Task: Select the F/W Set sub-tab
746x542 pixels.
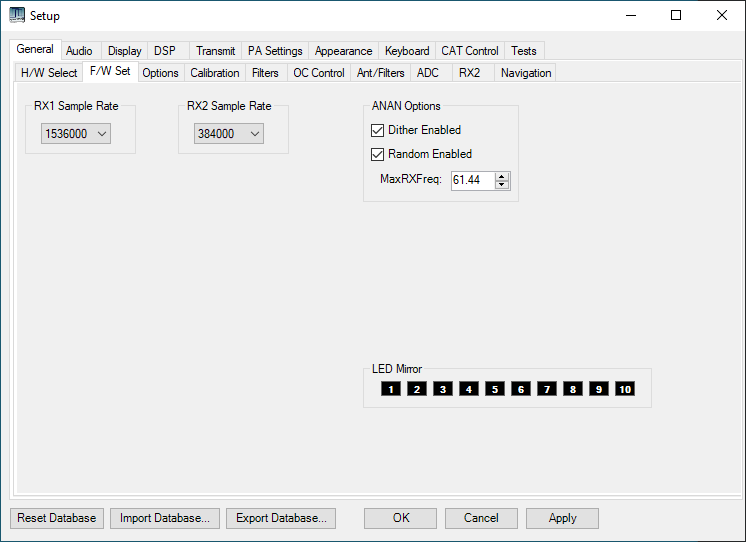Action: pos(110,71)
